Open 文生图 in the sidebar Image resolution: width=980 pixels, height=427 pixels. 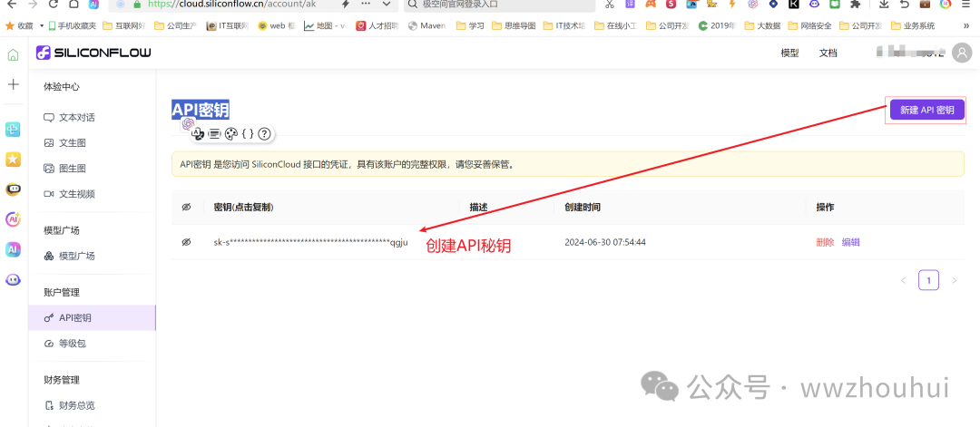pyautogui.click(x=93, y=143)
